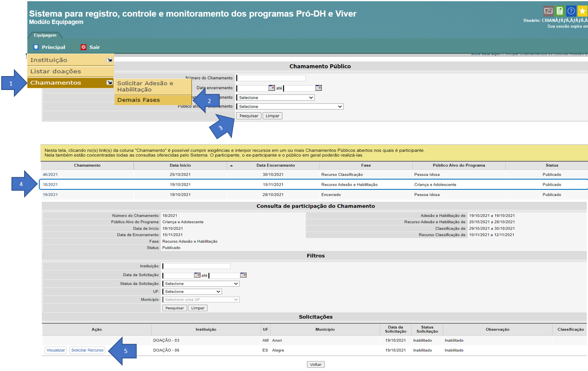Screen dimensions: 588x371
Task: Open calendar for Data encerramento end date
Action: (318, 88)
